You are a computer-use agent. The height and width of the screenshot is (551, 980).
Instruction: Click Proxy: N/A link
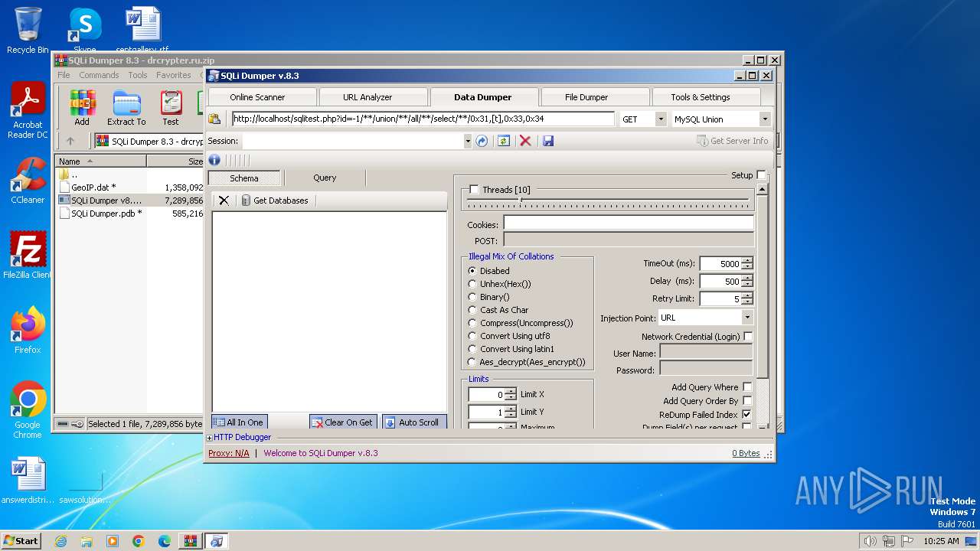229,453
